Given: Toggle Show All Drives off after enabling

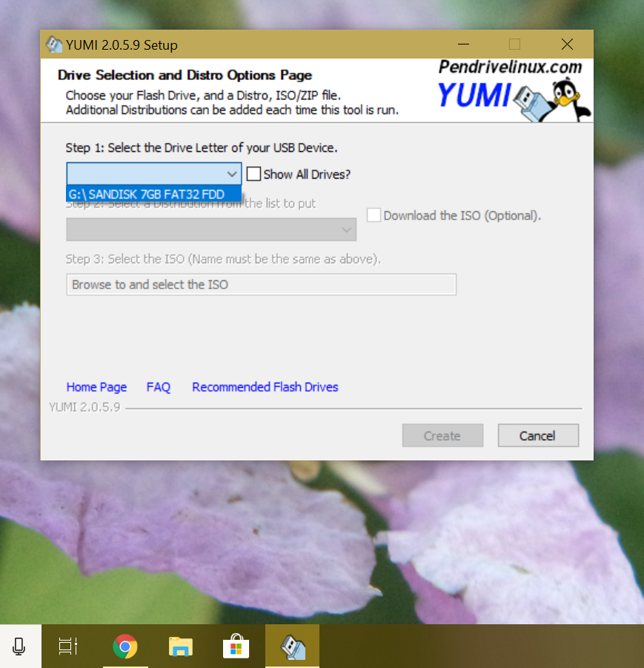Looking at the screenshot, I should click(x=253, y=173).
